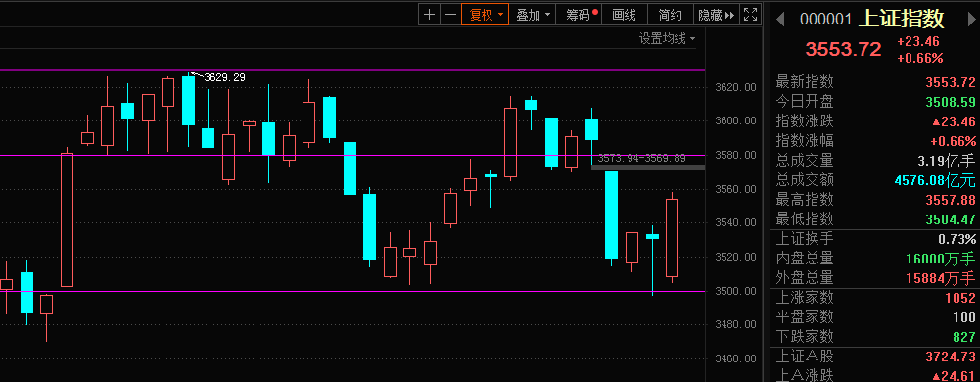Activate the 画线 drawing tools
980x382 pixels.
click(x=624, y=15)
